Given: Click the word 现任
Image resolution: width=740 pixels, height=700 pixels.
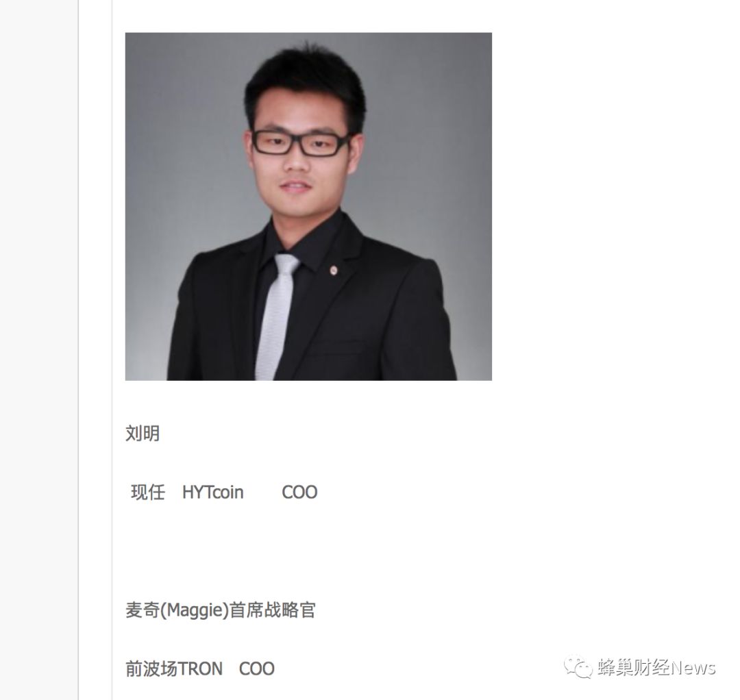Looking at the screenshot, I should (x=148, y=492).
